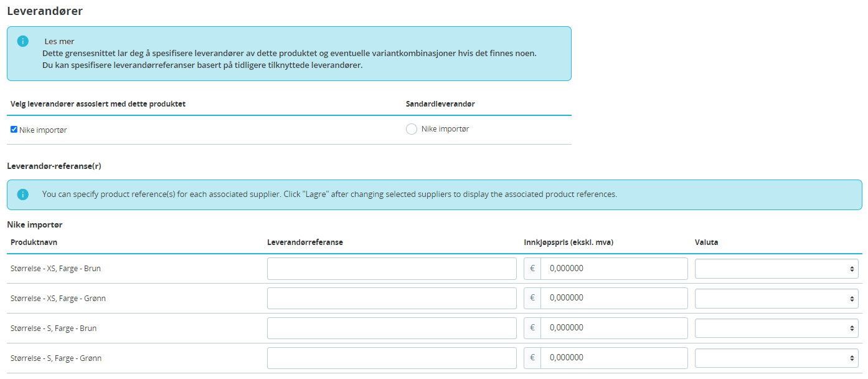The height and width of the screenshot is (379, 868).
Task: Uncheck the Nike importør supplier checkbox
Action: click(14, 130)
